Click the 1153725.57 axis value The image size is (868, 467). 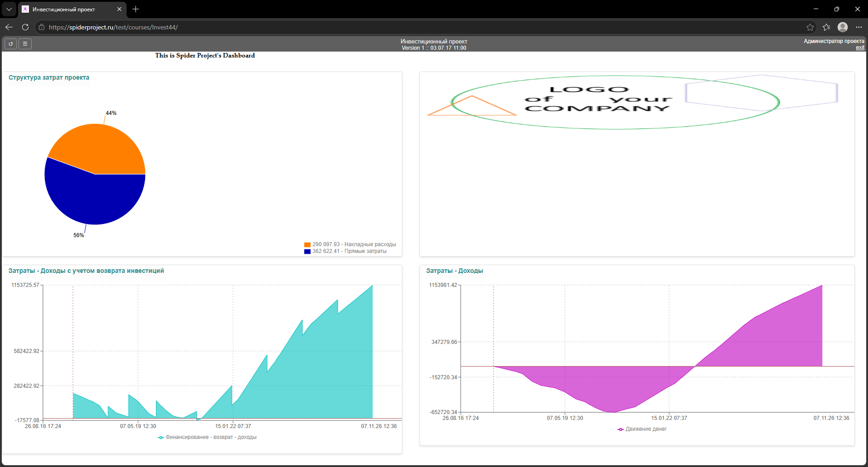click(25, 285)
